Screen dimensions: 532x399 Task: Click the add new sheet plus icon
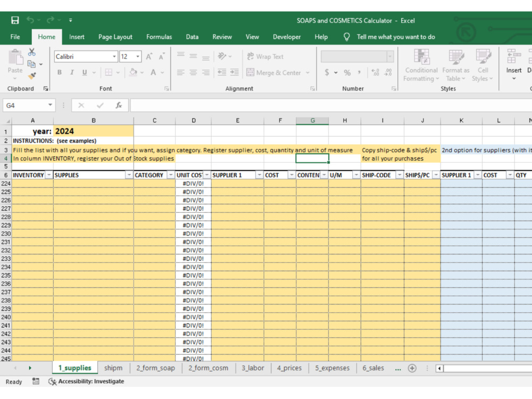pyautogui.click(x=412, y=368)
